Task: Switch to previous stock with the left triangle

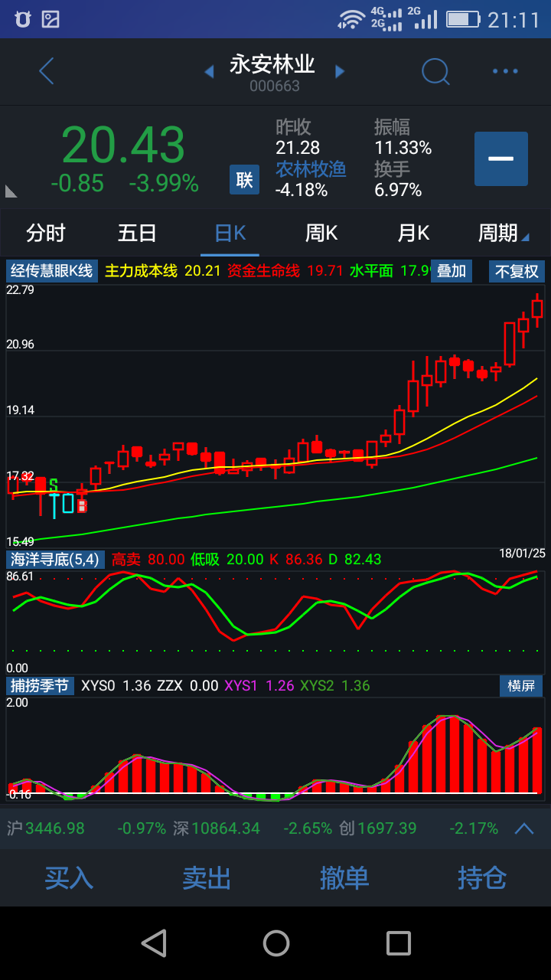Action: point(208,71)
